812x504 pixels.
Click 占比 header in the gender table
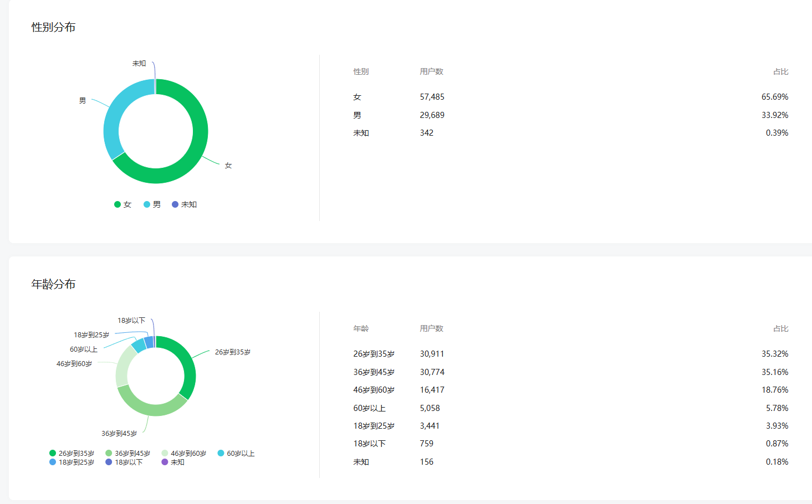[780, 71]
